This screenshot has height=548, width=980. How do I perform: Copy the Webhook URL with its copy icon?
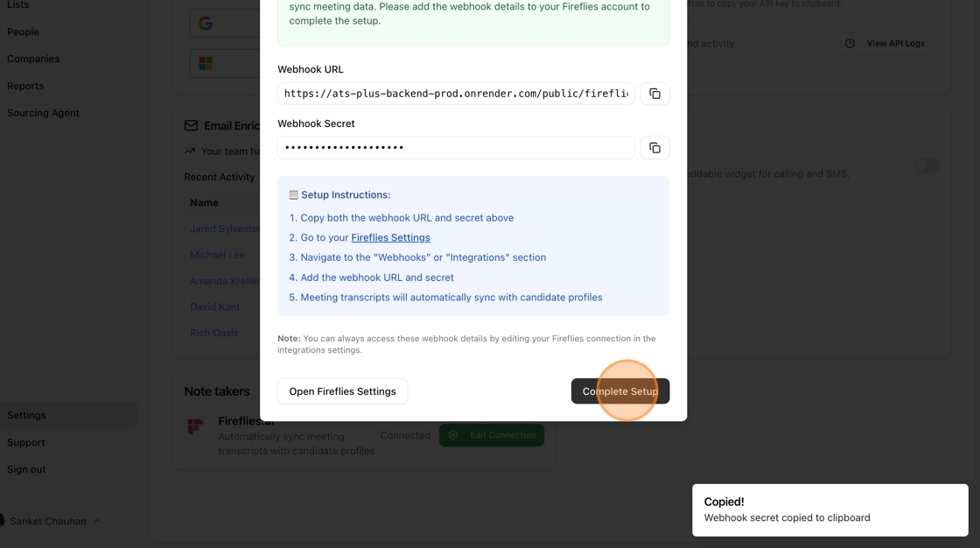(x=654, y=93)
